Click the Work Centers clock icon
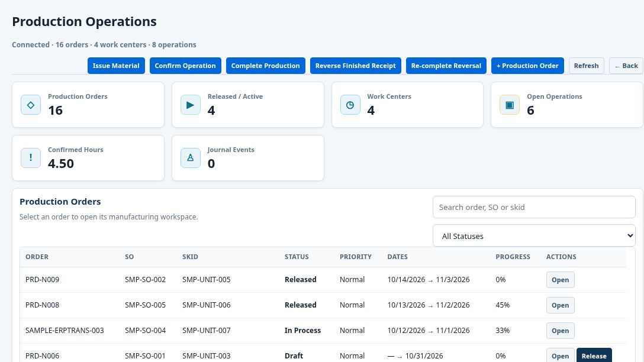Viewport: 644px width, 362px height. pos(350,105)
